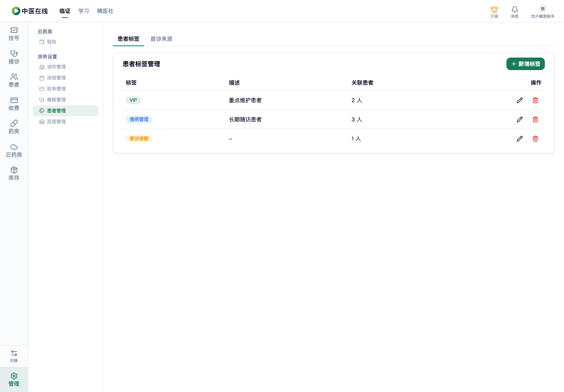Click the 诊所设置 section label
This screenshot has height=392, width=564.
point(47,57)
